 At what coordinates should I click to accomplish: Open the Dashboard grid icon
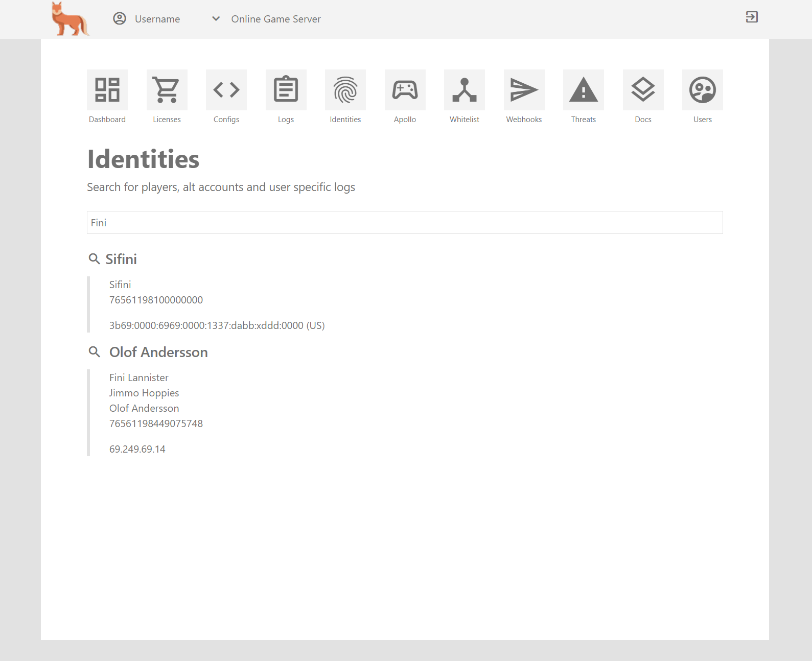pos(107,90)
